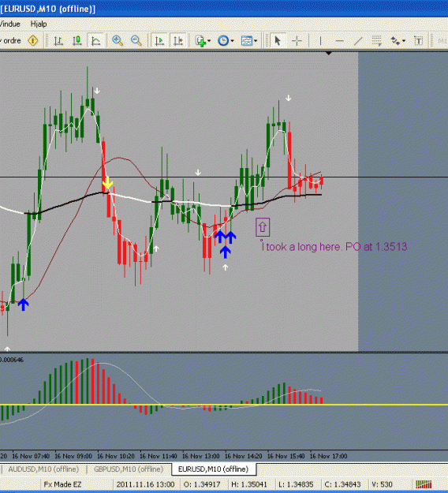Select the trendline drawing tool
The image size is (448, 493).
point(358,41)
